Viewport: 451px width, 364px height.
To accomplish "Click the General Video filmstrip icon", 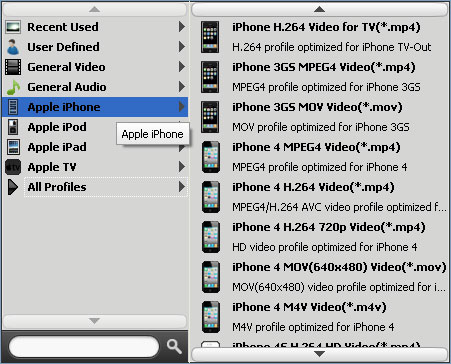I will click(x=13, y=67).
